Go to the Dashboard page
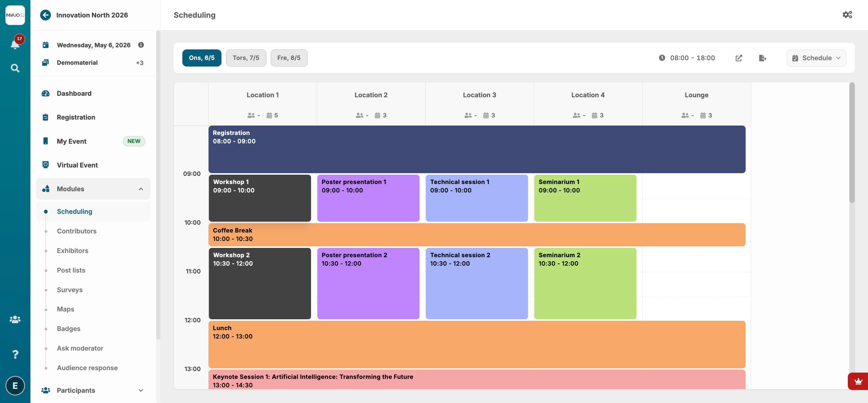This screenshot has height=403, width=868. point(74,93)
